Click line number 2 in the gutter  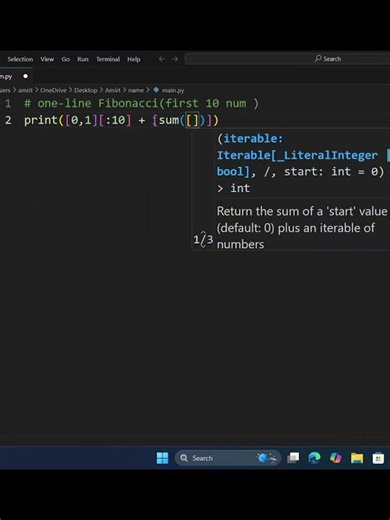coord(8,120)
